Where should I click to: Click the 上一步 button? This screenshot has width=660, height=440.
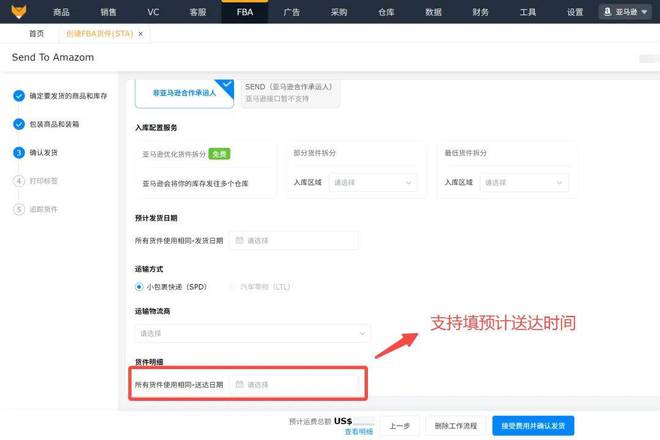point(399,426)
